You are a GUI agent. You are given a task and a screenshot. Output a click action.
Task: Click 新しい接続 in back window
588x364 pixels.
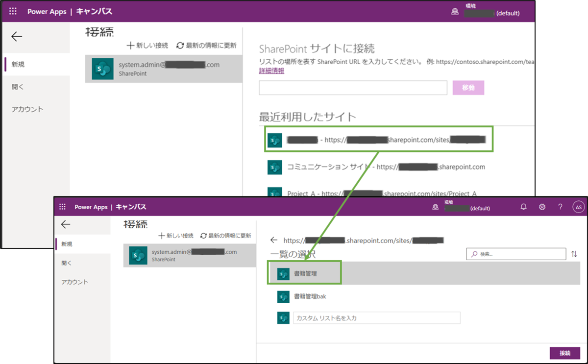(147, 46)
